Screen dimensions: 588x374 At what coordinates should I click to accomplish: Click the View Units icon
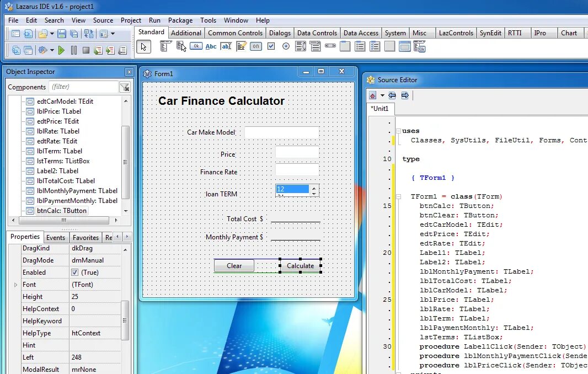tap(16, 50)
